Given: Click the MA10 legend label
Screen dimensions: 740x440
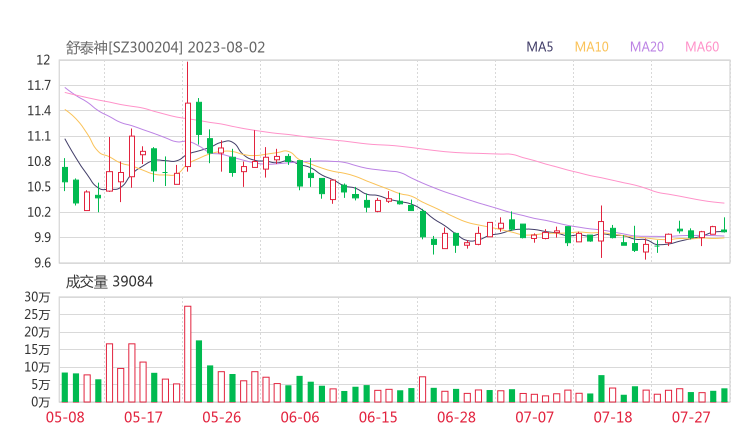Looking at the screenshot, I should (591, 47).
